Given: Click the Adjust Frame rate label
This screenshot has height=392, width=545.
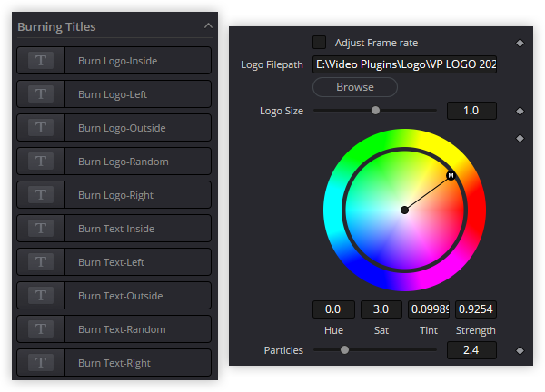Looking at the screenshot, I should click(376, 43).
